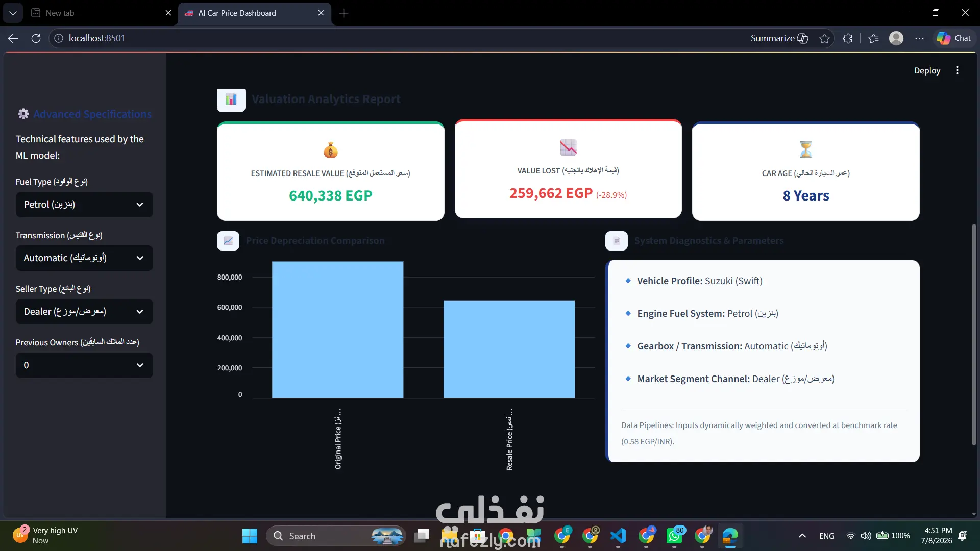
Task: Click the Resale Price bar in chart
Action: click(509, 349)
